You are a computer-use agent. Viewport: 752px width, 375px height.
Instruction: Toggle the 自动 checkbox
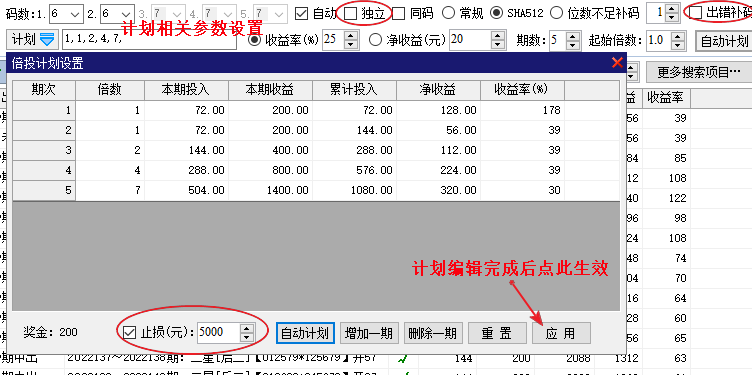302,13
